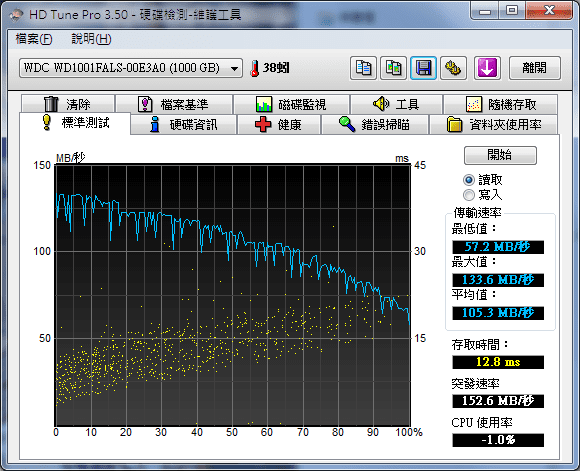Click the purple down-arrow minimize-to-tray icon

click(487, 68)
